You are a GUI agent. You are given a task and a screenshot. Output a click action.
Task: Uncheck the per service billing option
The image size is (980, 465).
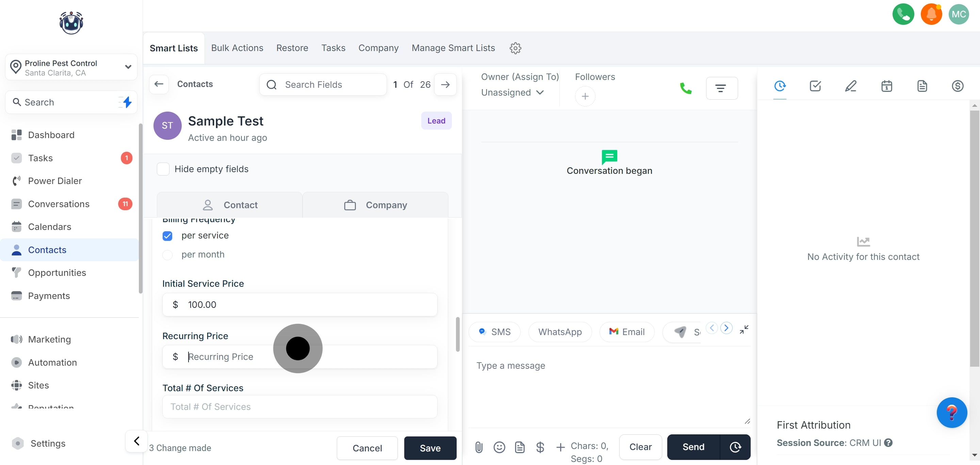pos(167,236)
